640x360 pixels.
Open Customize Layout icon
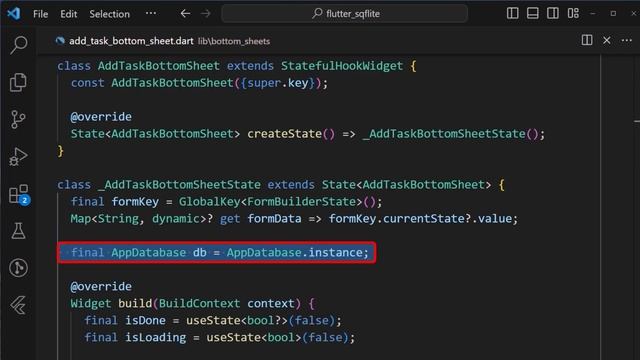pyautogui.click(x=573, y=13)
